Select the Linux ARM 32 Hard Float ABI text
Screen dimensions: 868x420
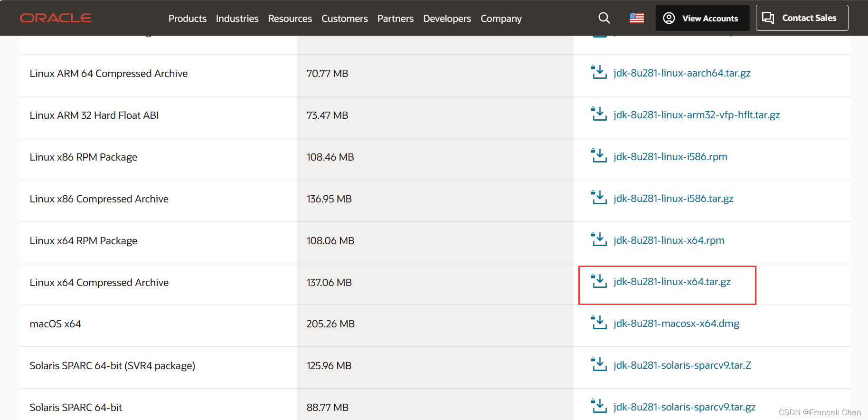click(x=94, y=115)
